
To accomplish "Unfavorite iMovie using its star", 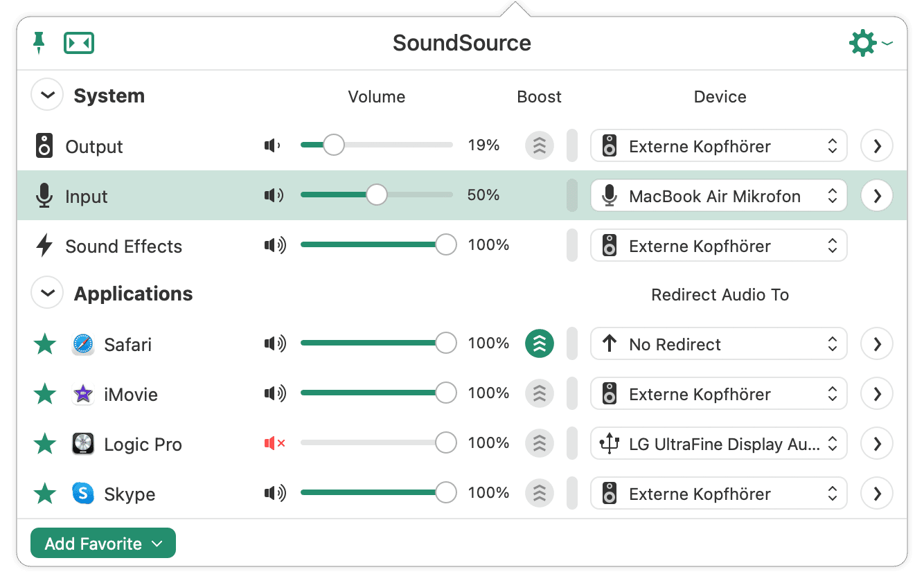I will pos(45,393).
